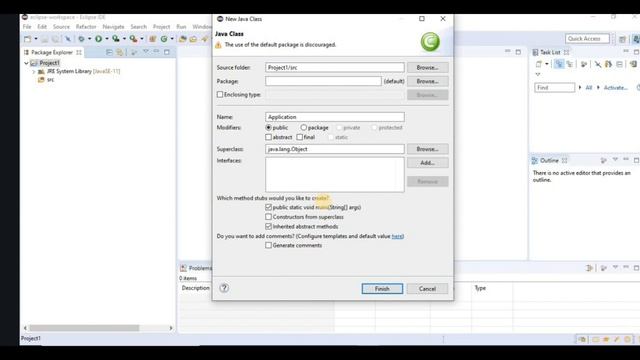The width and height of the screenshot is (640, 360).
Task: Switch to the Problems tab
Action: pyautogui.click(x=196, y=268)
